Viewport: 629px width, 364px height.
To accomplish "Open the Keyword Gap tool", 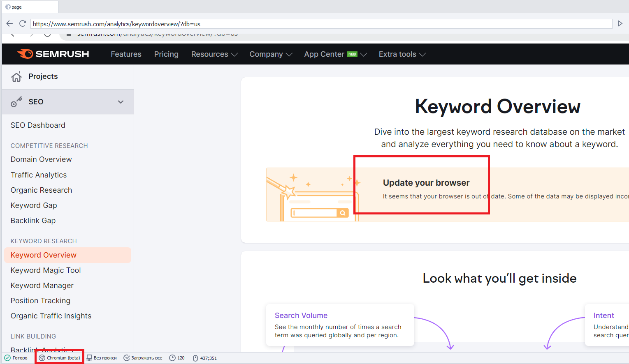I will (x=34, y=205).
